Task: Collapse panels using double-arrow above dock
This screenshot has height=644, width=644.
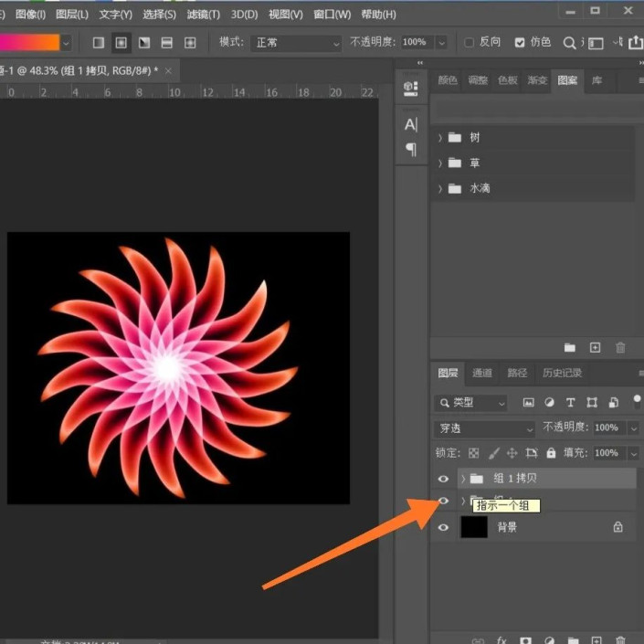Action: (x=420, y=63)
